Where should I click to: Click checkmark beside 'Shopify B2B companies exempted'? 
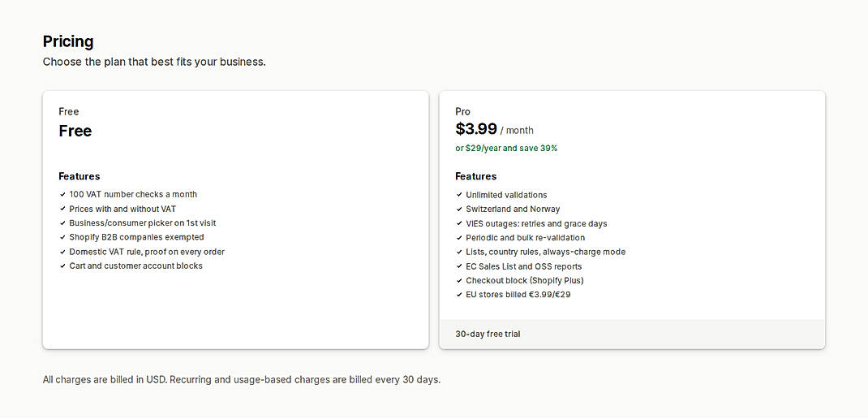(x=62, y=237)
